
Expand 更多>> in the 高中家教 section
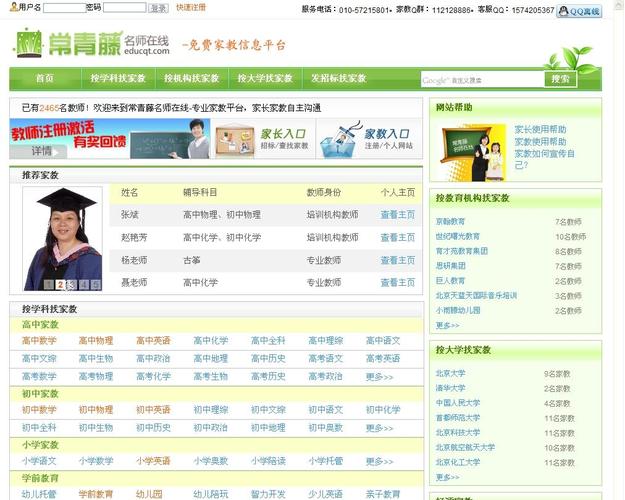tap(379, 376)
